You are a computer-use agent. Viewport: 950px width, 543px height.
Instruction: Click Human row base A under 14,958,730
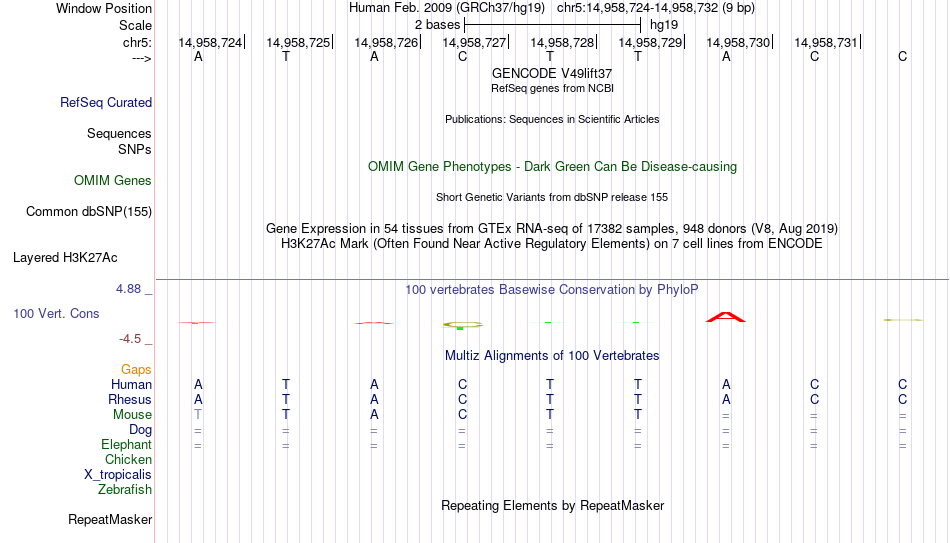pyautogui.click(x=726, y=384)
